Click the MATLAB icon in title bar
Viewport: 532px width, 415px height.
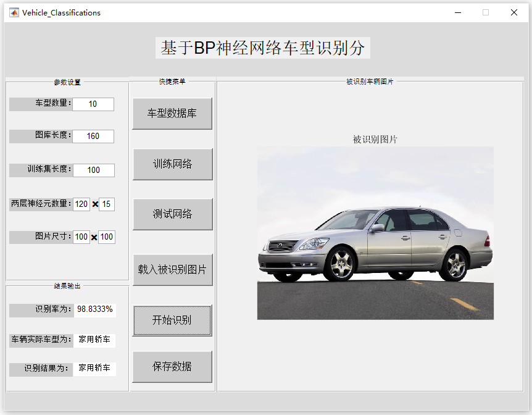pyautogui.click(x=14, y=12)
